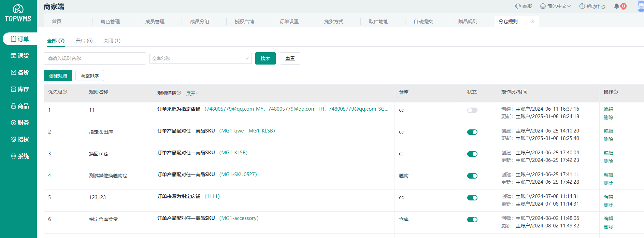Click help icon beside 优先级 header
This screenshot has height=238, width=644.
pyautogui.click(x=65, y=92)
